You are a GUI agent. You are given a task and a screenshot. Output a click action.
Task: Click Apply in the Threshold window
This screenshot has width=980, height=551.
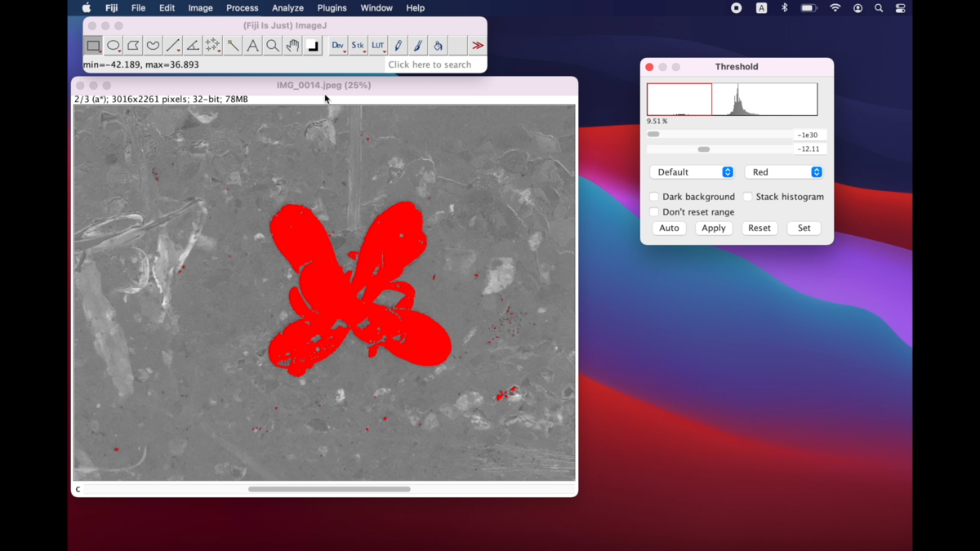(x=714, y=229)
